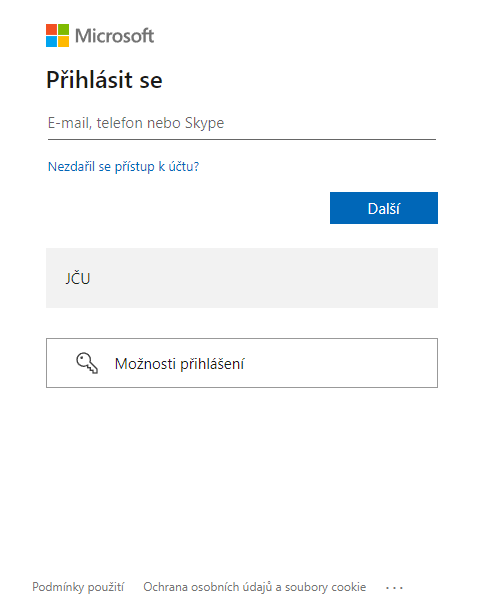Click the Microsoft four-color logo
Screen dimensions: 483x600
coord(57,36)
